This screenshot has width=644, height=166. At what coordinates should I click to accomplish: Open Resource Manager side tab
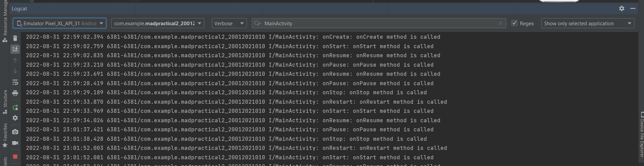tap(5, 21)
